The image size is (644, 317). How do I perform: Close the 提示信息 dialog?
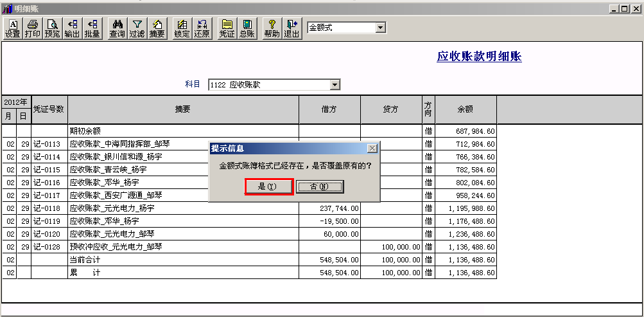[x=372, y=149]
